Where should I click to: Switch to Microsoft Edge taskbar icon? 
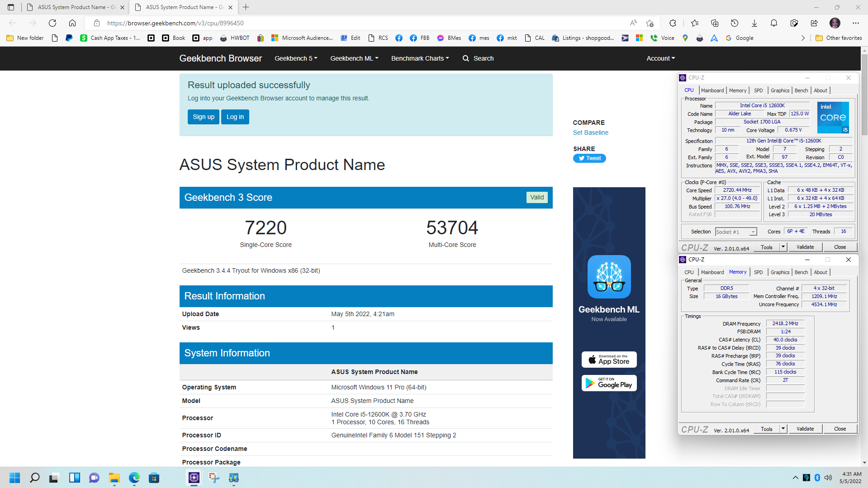point(134,478)
